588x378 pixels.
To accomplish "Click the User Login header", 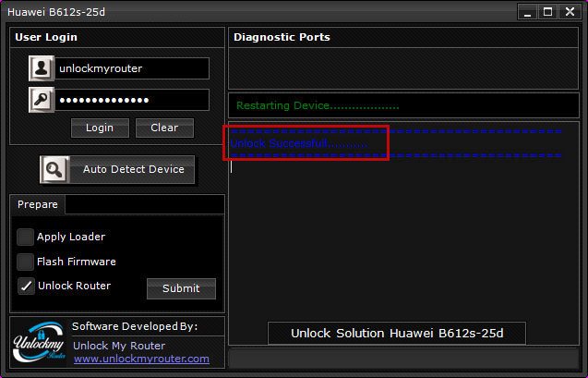I will coord(46,37).
